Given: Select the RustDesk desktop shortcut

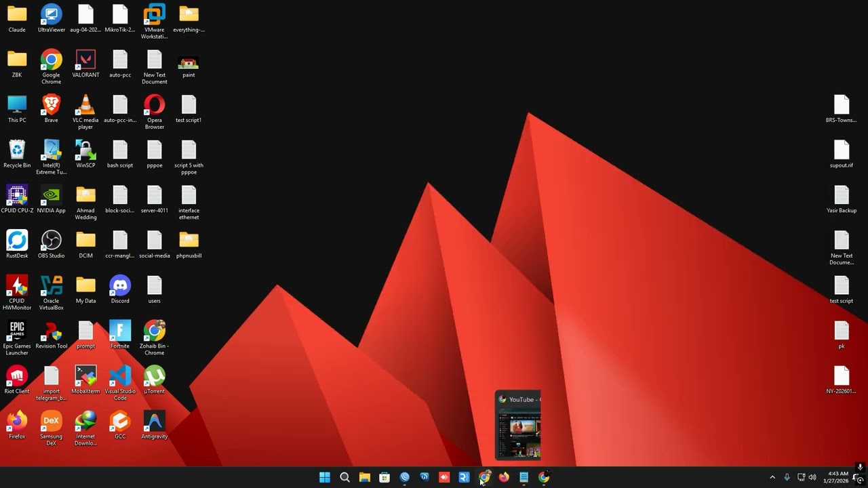Looking at the screenshot, I should pyautogui.click(x=17, y=245).
